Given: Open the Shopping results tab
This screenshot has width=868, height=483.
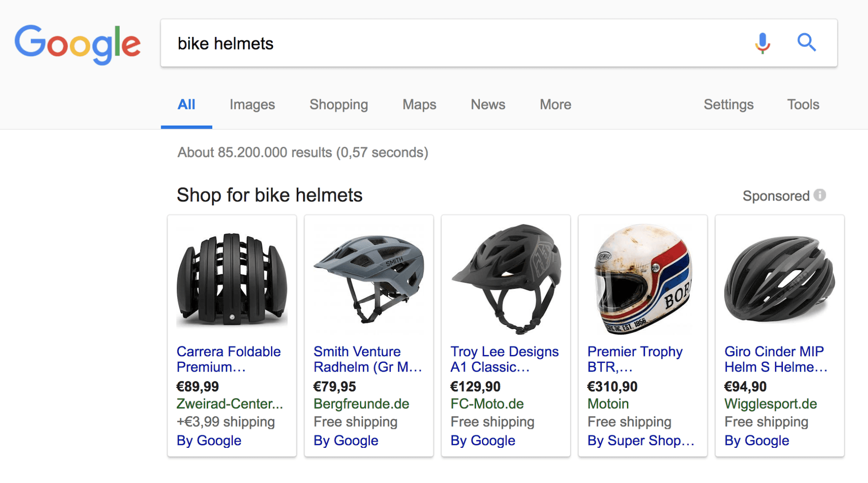Looking at the screenshot, I should coord(338,105).
